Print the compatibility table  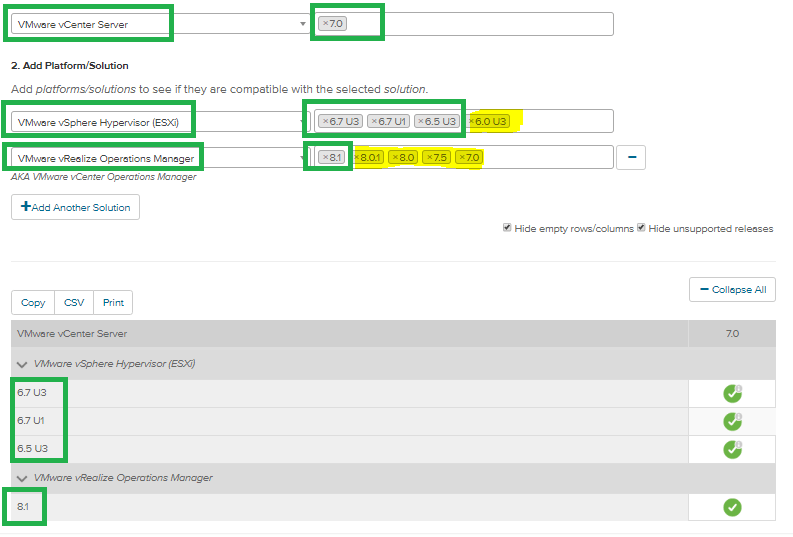(113, 302)
